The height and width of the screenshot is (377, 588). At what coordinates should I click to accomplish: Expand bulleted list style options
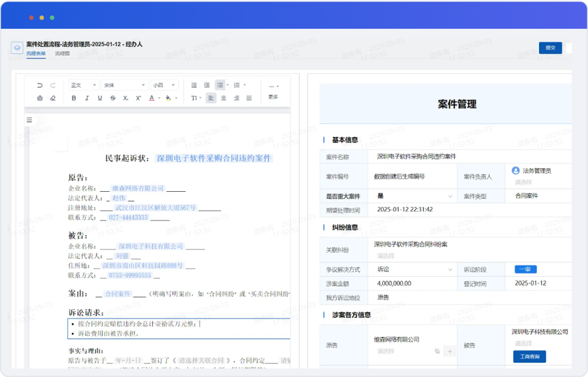228,85
